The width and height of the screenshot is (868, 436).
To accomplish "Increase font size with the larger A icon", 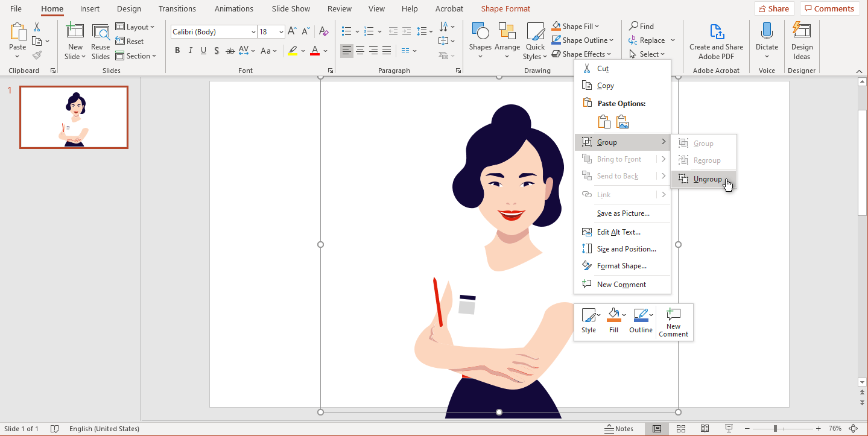I will pos(293,31).
